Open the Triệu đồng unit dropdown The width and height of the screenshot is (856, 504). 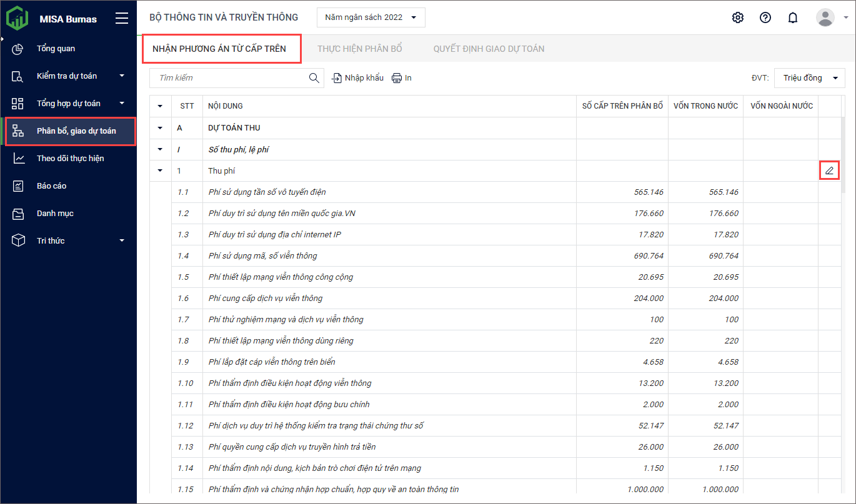809,78
